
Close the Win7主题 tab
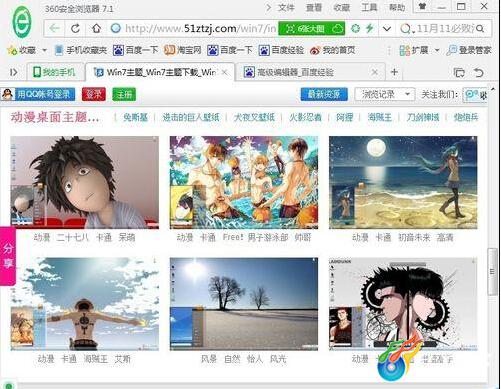(225, 72)
